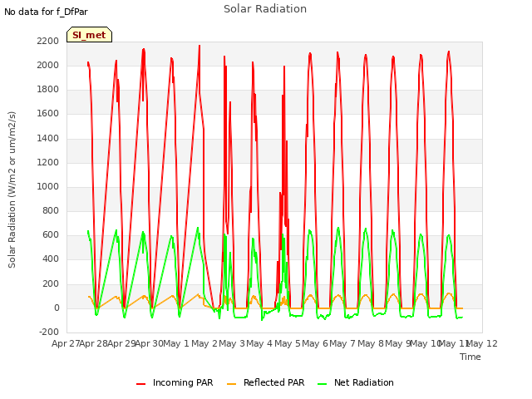Click the 2200 y-axis tick label
532x399 pixels.
coord(48,41)
